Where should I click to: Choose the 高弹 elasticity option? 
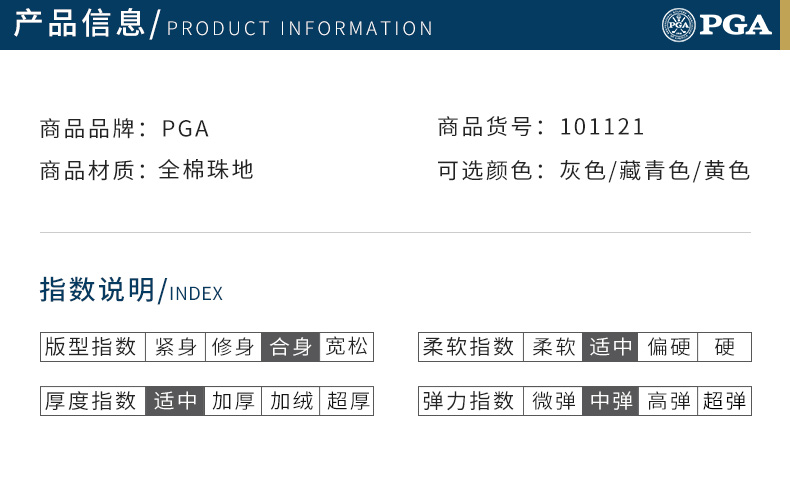click(x=668, y=401)
